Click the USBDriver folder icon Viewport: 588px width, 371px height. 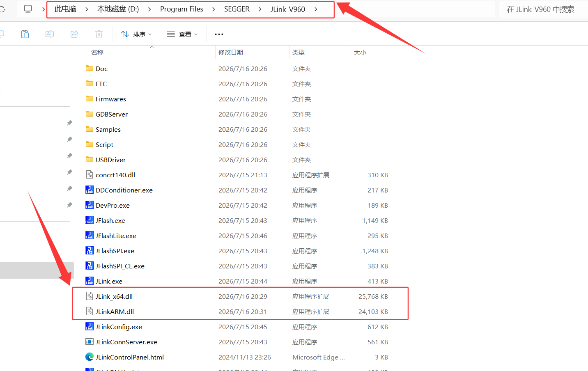90,159
